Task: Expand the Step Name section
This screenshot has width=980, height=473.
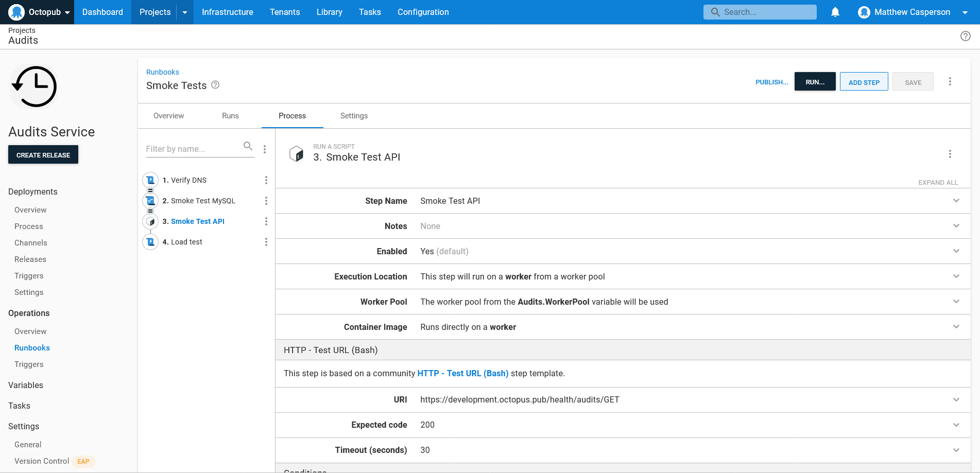Action: coord(956,201)
